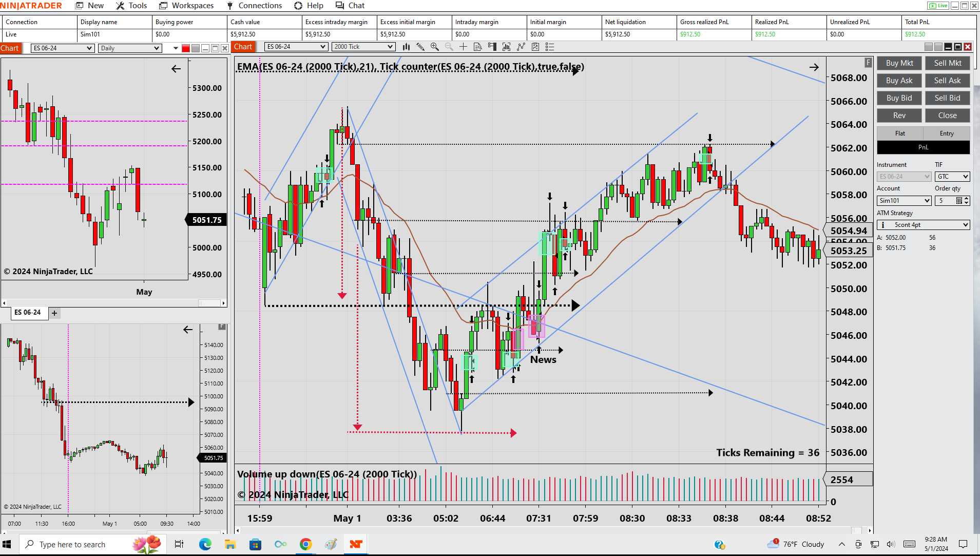Viewport: 980px width, 556px height.
Task: Open the Account Sim101 dropdown
Action: [904, 201]
